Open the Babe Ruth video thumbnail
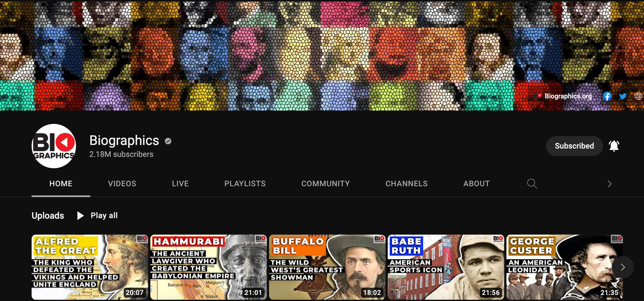 446,267
